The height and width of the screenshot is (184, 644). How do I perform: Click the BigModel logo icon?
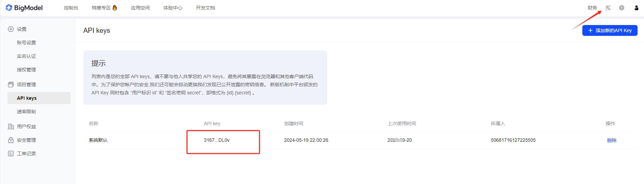(9, 7)
